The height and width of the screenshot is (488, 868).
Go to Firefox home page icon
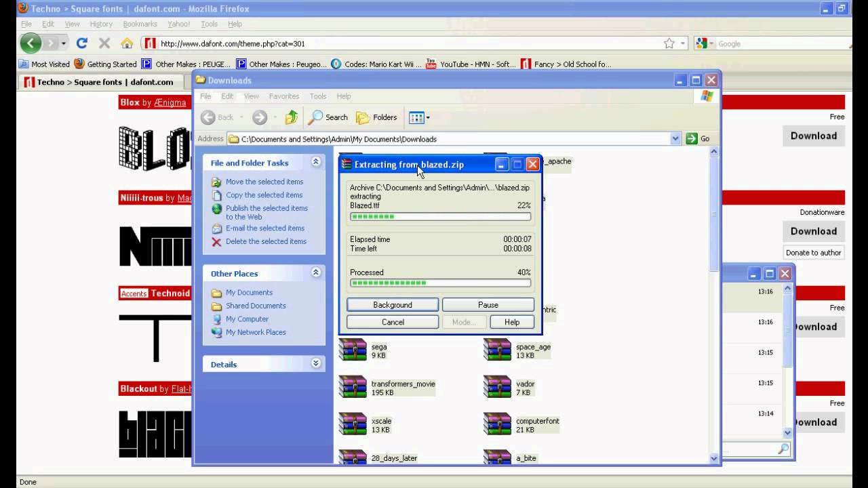[x=127, y=43]
